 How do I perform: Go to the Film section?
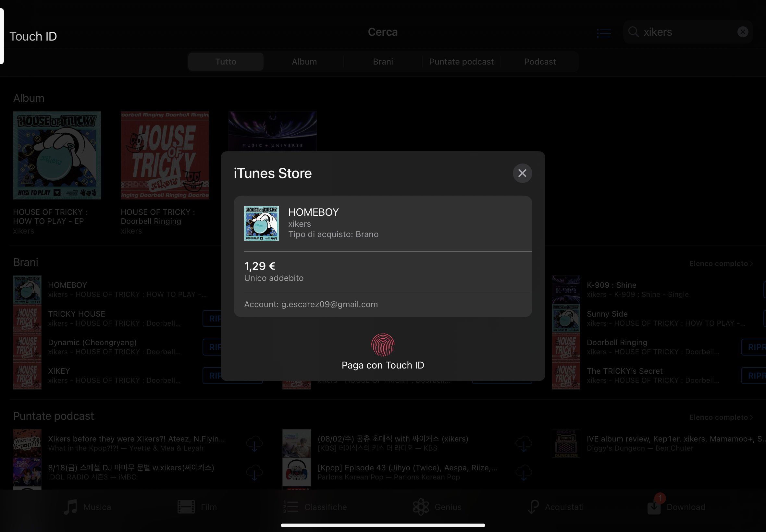(197, 507)
